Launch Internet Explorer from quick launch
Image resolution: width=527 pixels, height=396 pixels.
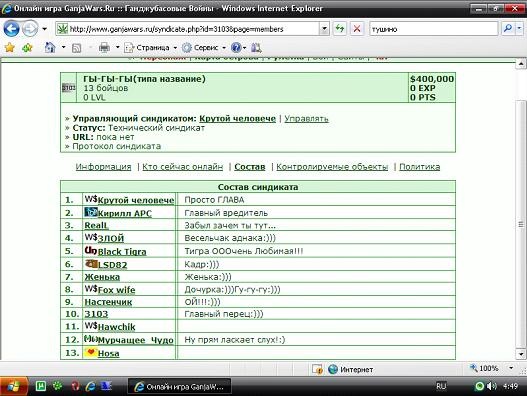coord(90,386)
